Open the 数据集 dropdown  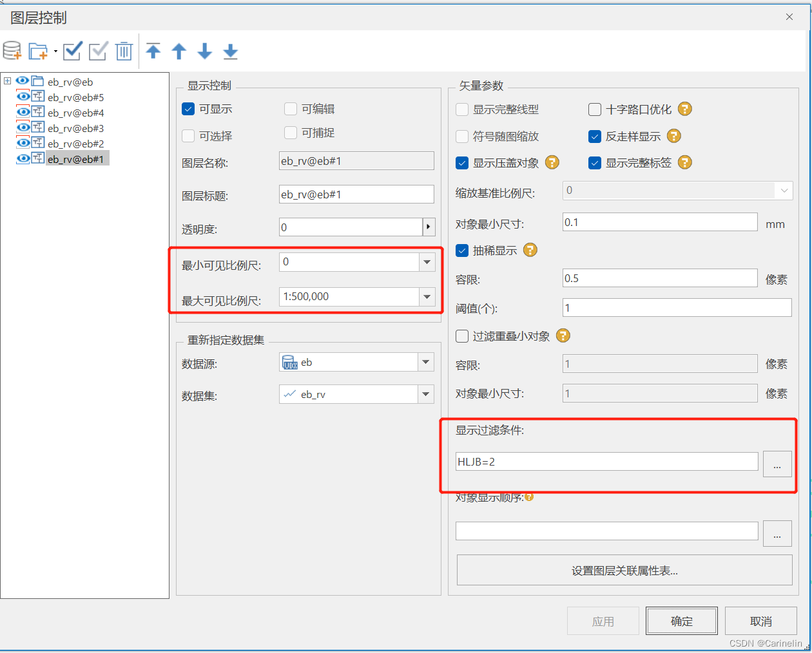427,395
